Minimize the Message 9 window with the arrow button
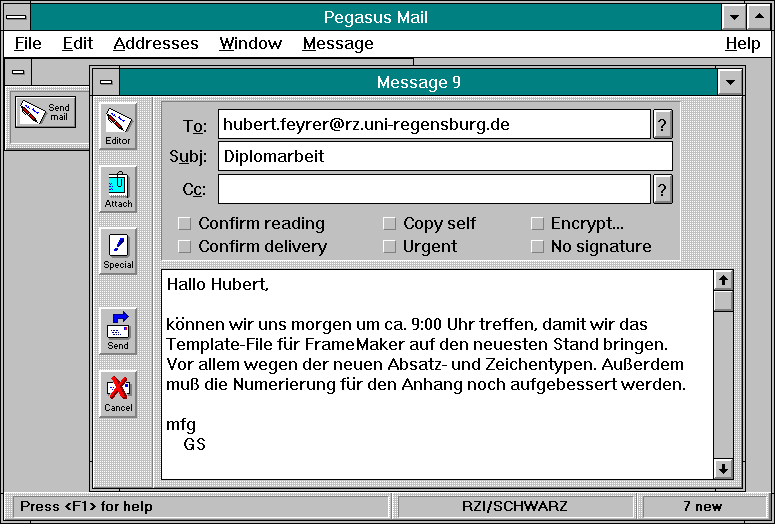 (731, 82)
